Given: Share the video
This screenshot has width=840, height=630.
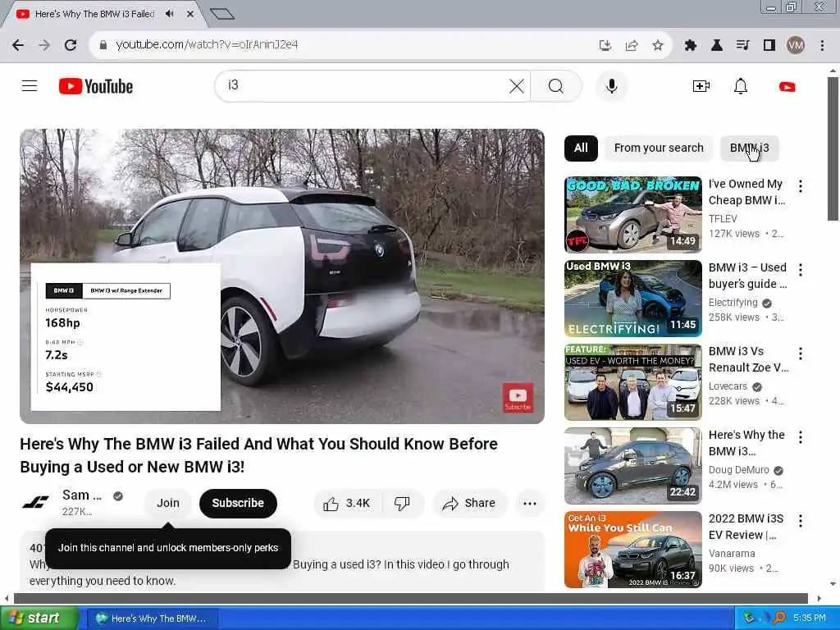Looking at the screenshot, I should coord(469,503).
